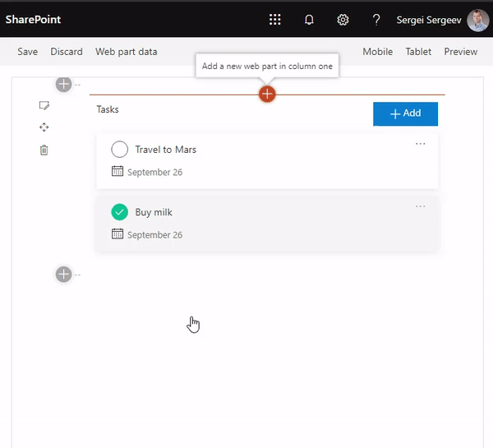Switch to Tablet preview mode
Viewport: 493px width, 448px height.
418,52
